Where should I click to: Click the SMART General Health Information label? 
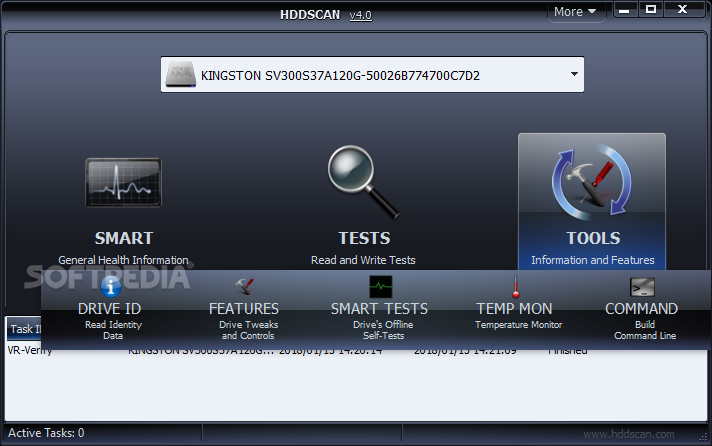[x=123, y=260]
